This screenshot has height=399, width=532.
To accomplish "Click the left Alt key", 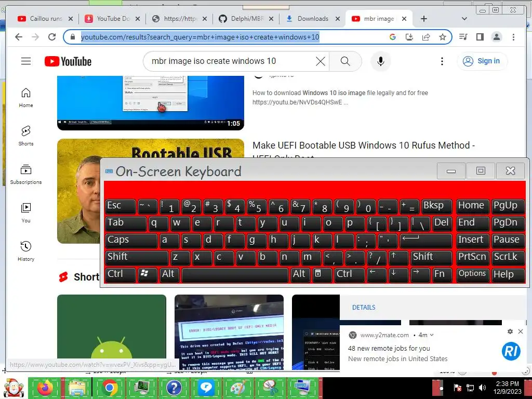I will (x=170, y=275).
